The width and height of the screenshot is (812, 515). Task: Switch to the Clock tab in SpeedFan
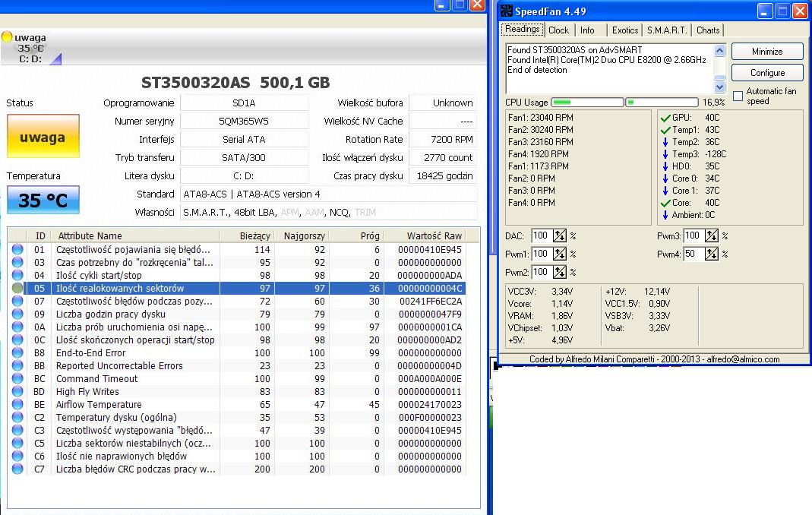(558, 30)
